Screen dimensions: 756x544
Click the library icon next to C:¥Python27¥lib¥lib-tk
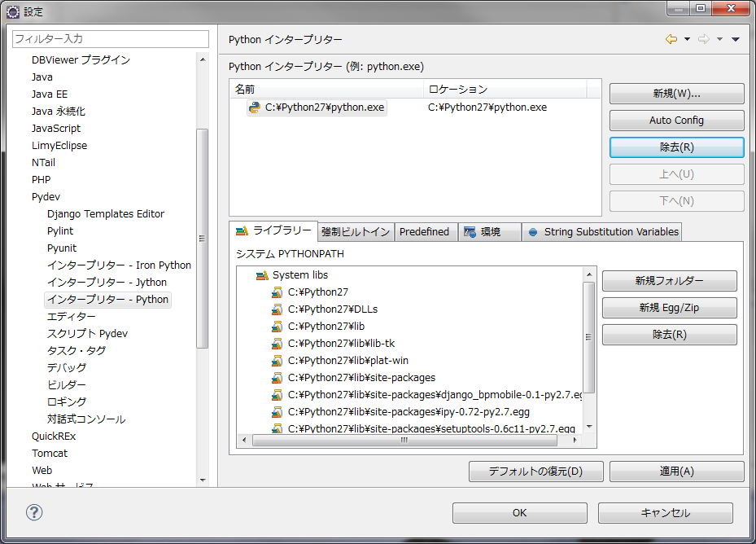tap(277, 344)
